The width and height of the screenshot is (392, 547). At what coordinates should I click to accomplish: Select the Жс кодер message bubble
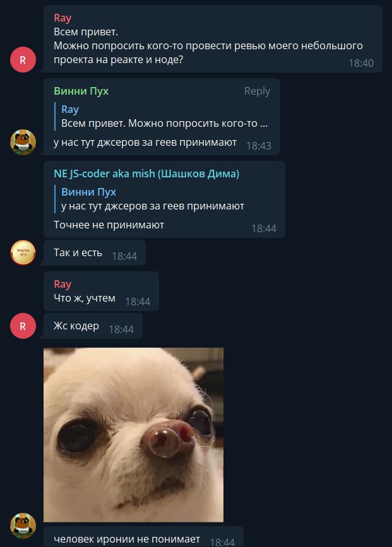[x=93, y=326]
